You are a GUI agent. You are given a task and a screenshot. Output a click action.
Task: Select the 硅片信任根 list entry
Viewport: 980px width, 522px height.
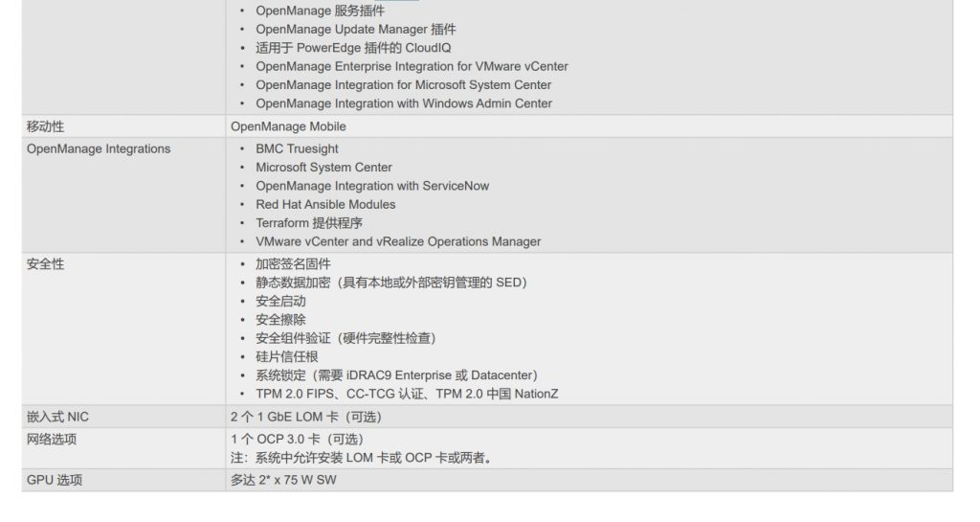click(x=287, y=356)
